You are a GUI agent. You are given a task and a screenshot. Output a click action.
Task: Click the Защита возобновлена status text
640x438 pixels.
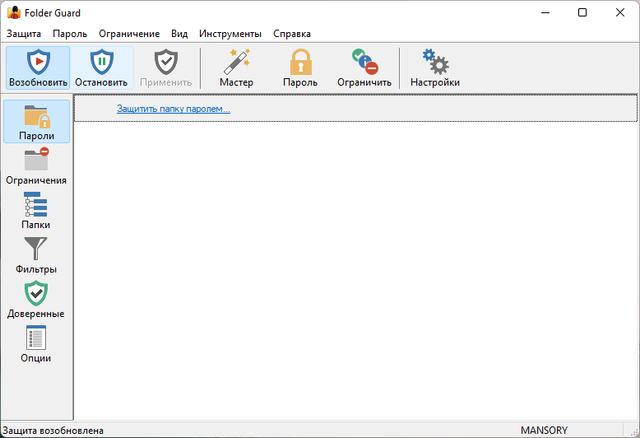pos(53,431)
